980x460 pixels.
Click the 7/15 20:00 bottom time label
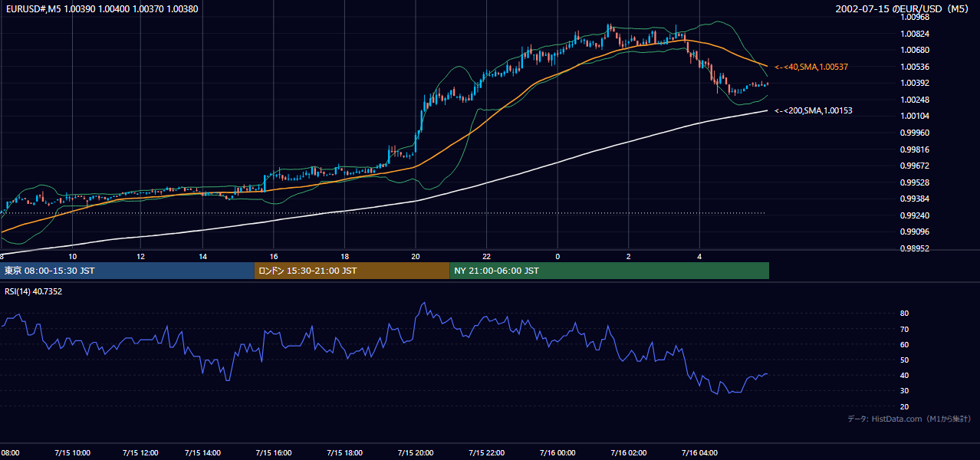(x=415, y=453)
